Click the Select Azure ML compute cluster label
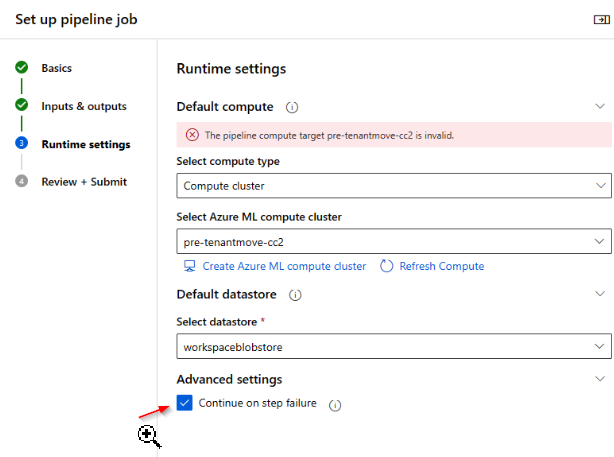614x457 pixels. point(259,217)
